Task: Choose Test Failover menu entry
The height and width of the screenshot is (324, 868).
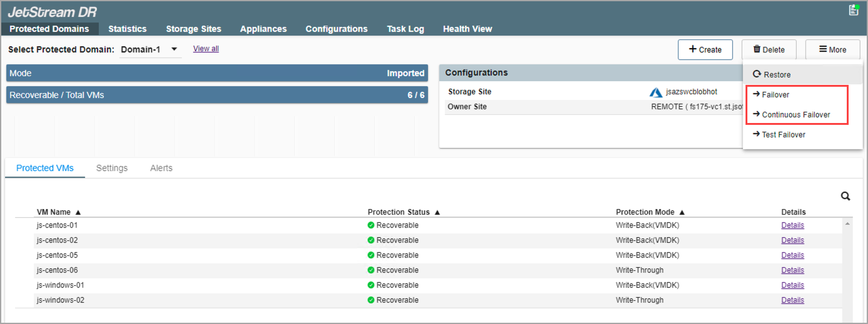Action: click(x=783, y=135)
